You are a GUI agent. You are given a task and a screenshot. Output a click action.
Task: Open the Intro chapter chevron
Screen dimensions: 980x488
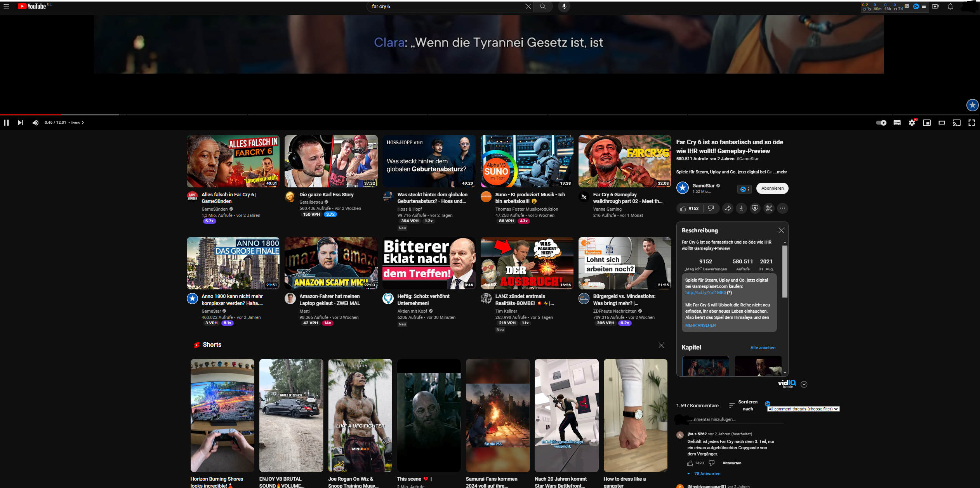click(x=83, y=123)
